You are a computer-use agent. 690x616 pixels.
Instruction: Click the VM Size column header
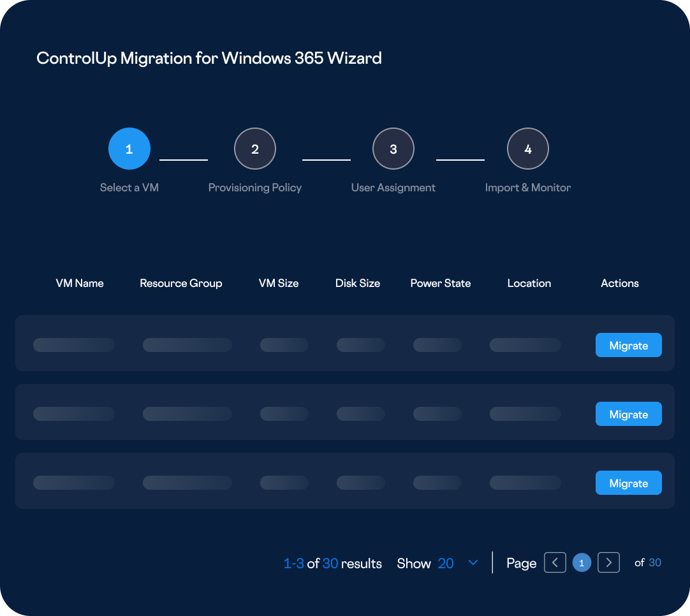(x=279, y=283)
